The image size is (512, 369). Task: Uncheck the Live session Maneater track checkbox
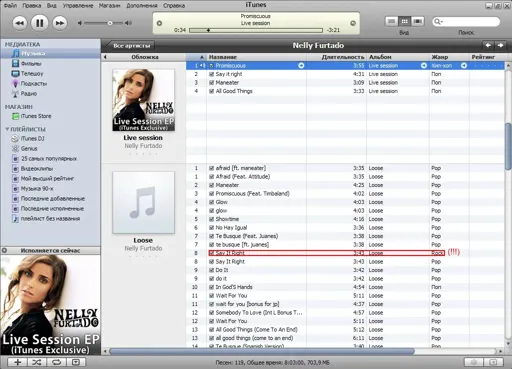[x=211, y=83]
